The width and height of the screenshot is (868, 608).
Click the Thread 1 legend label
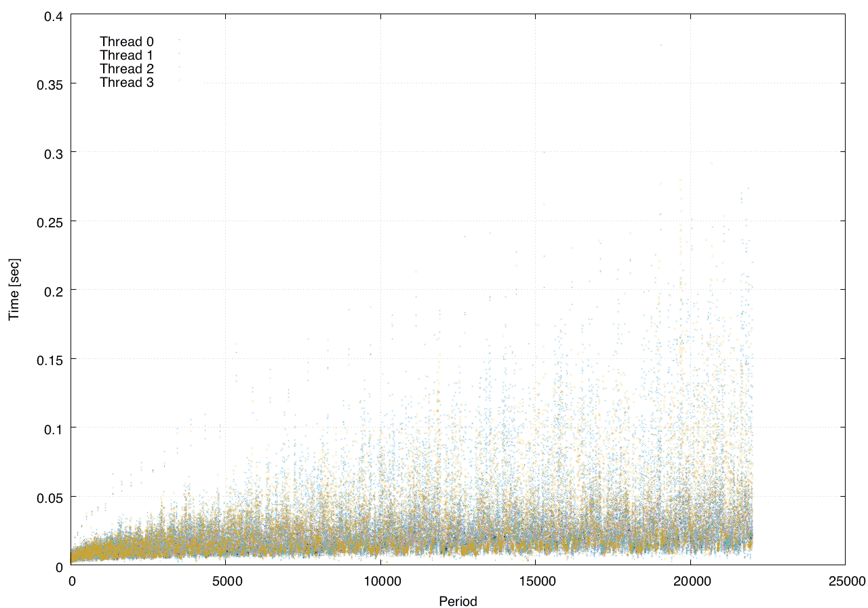(x=127, y=55)
